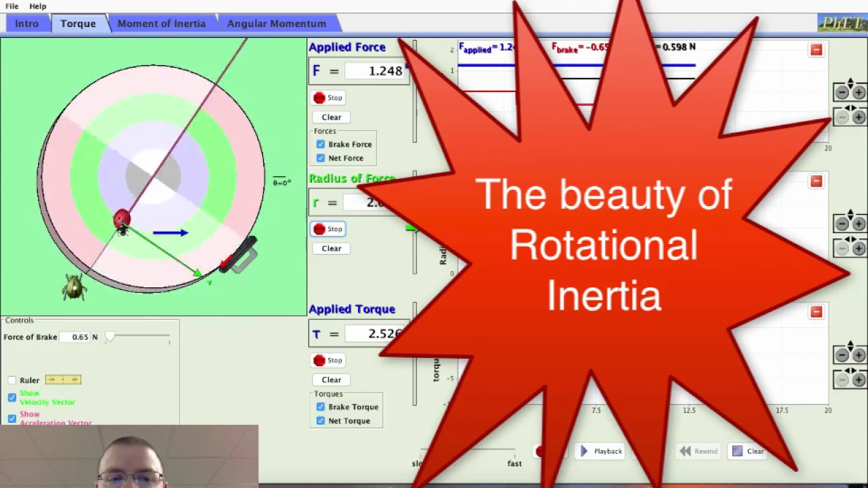
Task: Zoom in vertically on the torque graph
Action: tap(859, 355)
